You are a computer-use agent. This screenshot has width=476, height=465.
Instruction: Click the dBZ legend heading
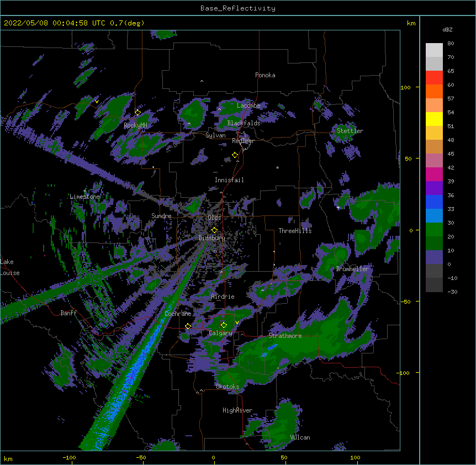coord(447,29)
